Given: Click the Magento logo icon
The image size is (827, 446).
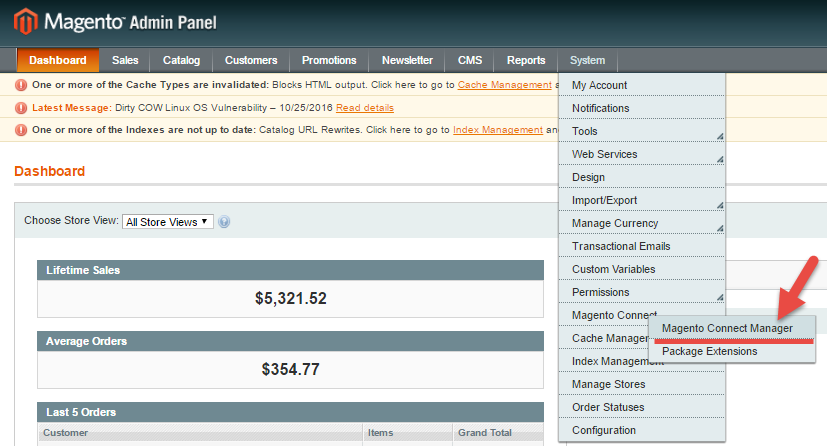Looking at the screenshot, I should 26,22.
